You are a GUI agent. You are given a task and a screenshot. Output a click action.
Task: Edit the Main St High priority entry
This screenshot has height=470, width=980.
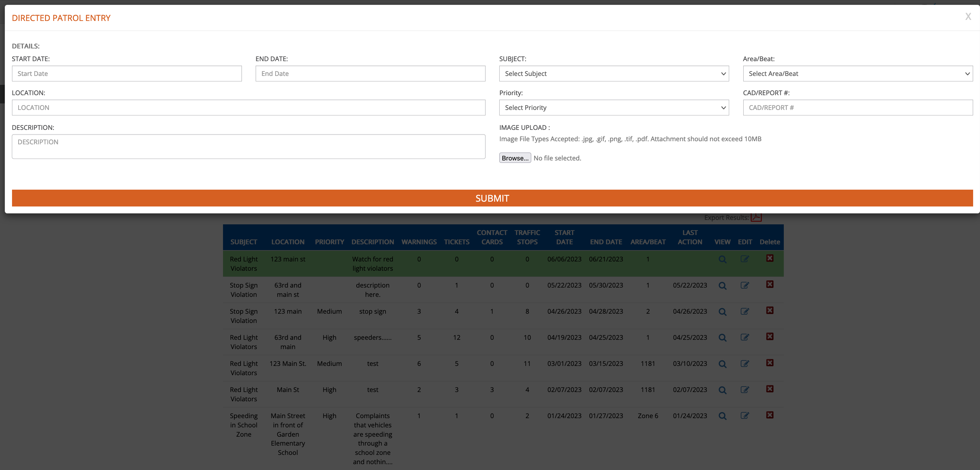pyautogui.click(x=745, y=390)
